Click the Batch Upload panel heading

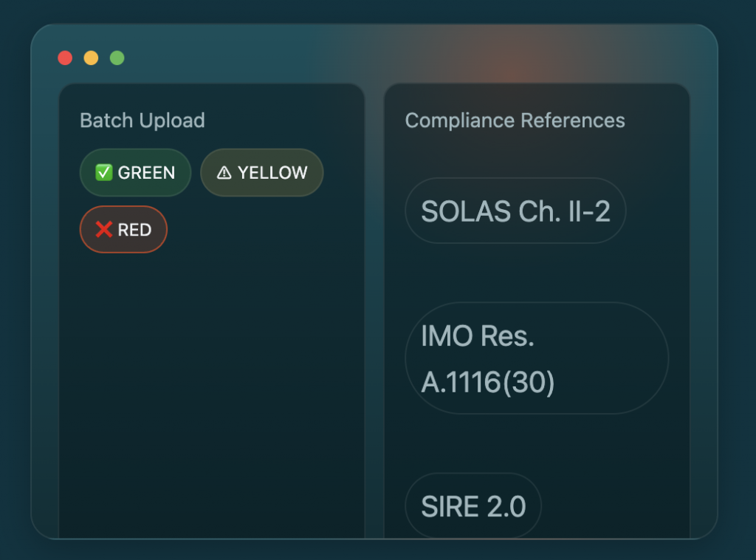click(142, 120)
